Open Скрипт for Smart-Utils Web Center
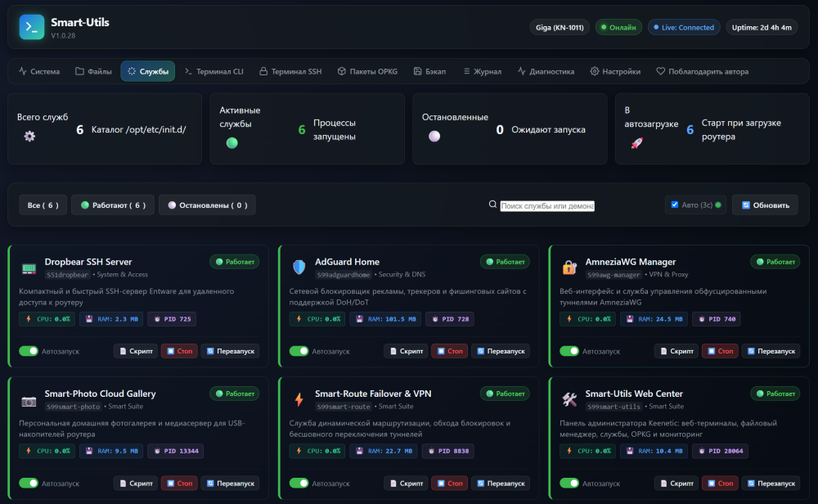Image resolution: width=818 pixels, height=504 pixels. [676, 483]
